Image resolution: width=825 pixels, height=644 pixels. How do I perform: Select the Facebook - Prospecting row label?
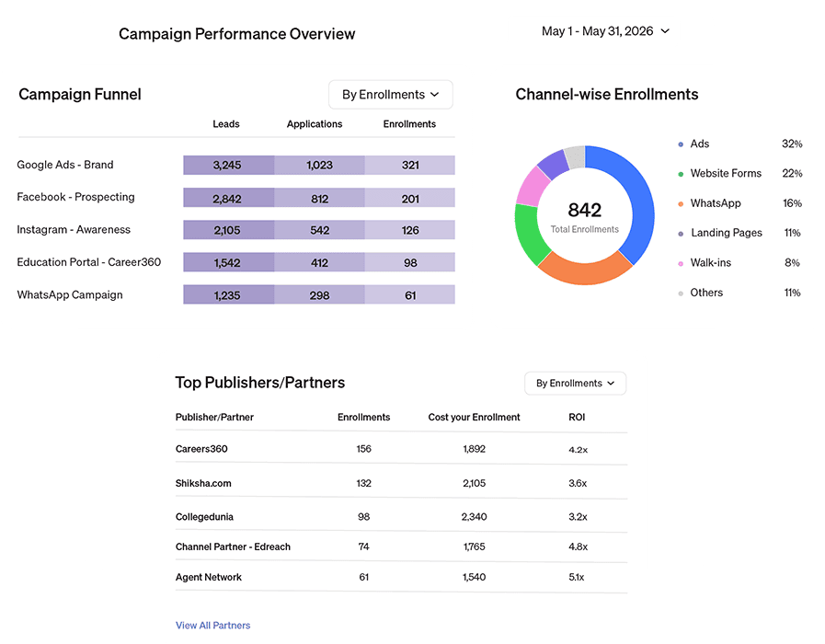[x=75, y=197]
